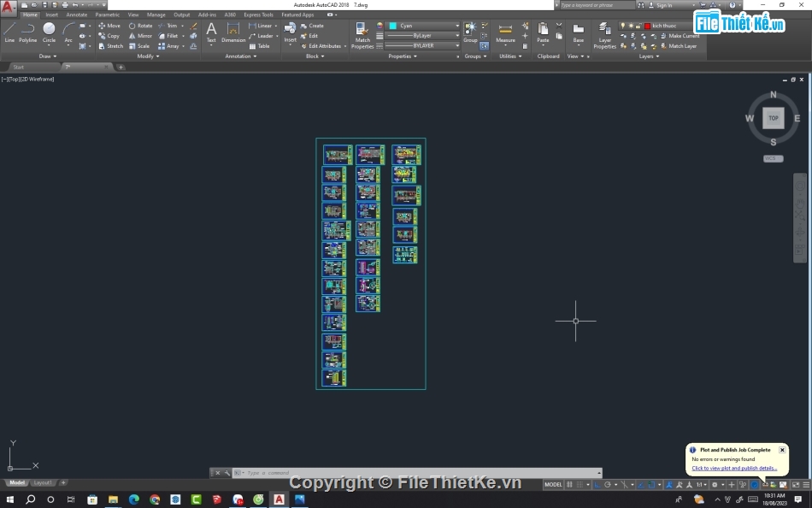Viewport: 812px width, 508px height.
Task: Expand the Modify panel
Action: [148, 56]
